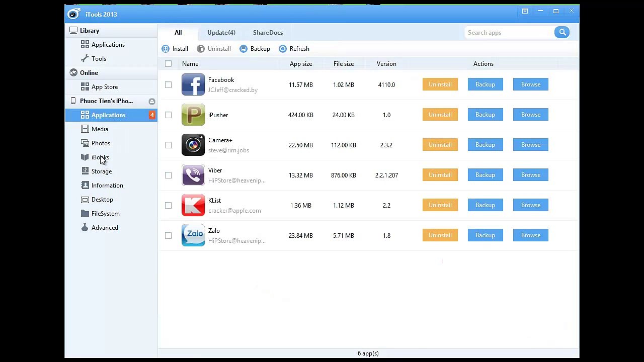Switch to the ShareDocs tab
Screen dimensions: 644x362
point(268,33)
